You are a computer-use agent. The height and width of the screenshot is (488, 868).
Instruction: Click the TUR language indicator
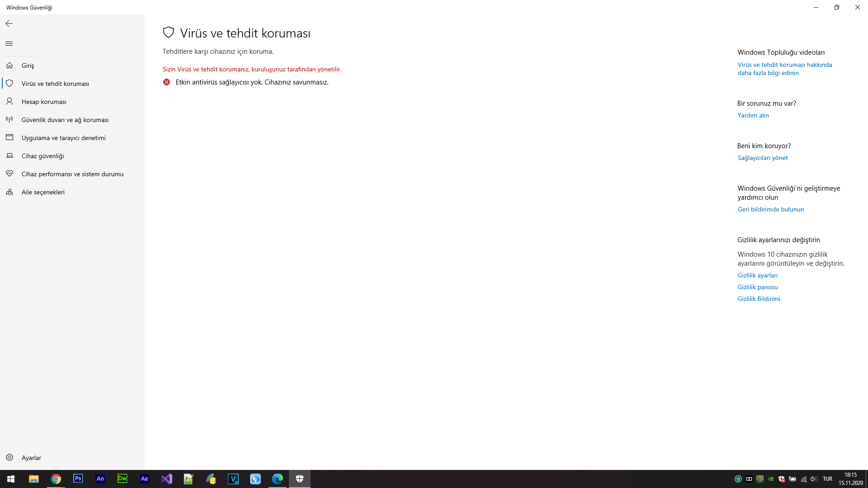pyautogui.click(x=827, y=479)
